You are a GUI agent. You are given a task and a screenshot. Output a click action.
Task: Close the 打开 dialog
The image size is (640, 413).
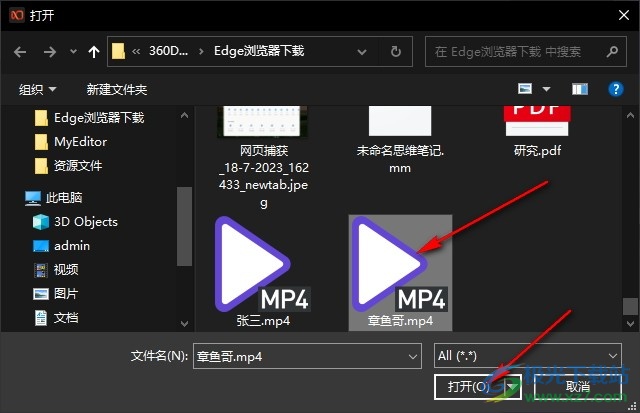[624, 16]
